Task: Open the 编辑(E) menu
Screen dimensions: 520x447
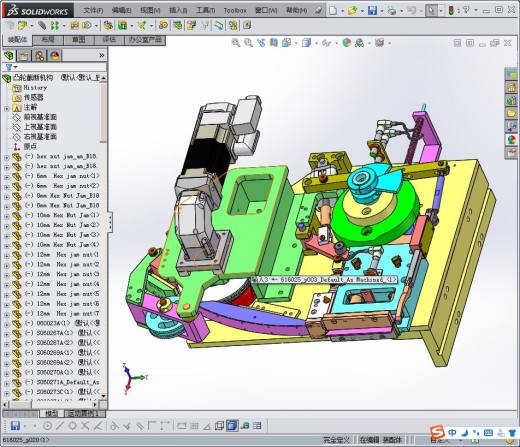Action: [121, 11]
